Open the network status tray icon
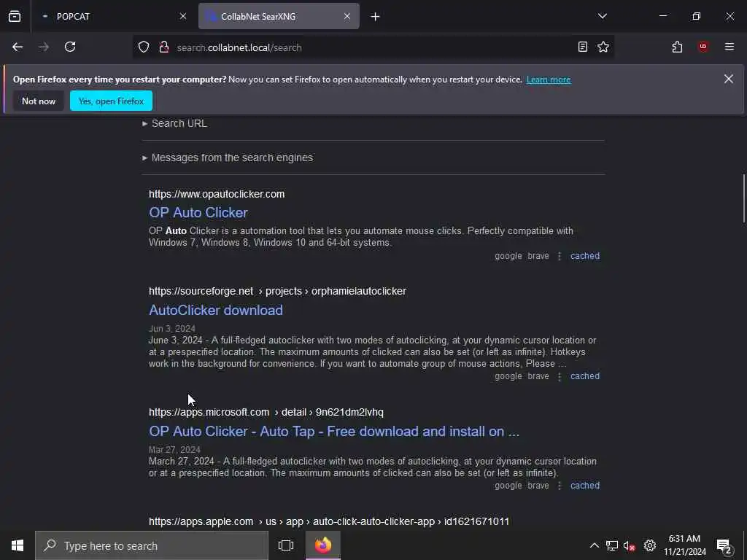747x560 pixels. (x=612, y=545)
